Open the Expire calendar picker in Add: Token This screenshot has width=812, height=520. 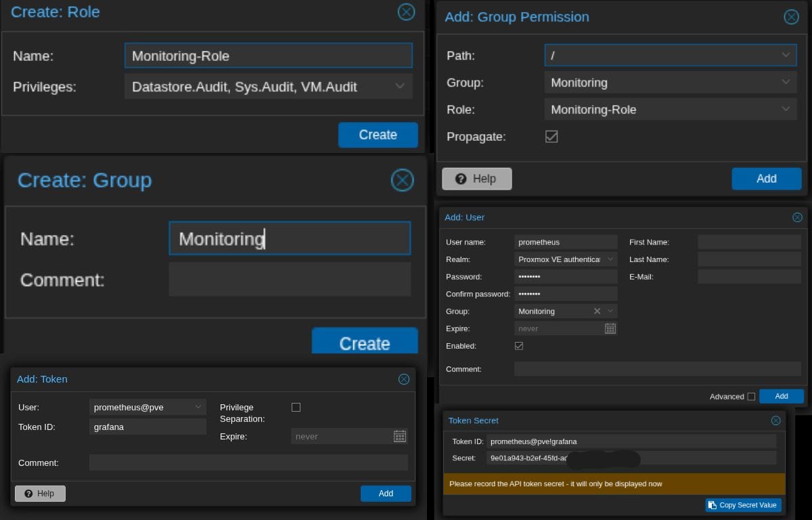pos(400,436)
